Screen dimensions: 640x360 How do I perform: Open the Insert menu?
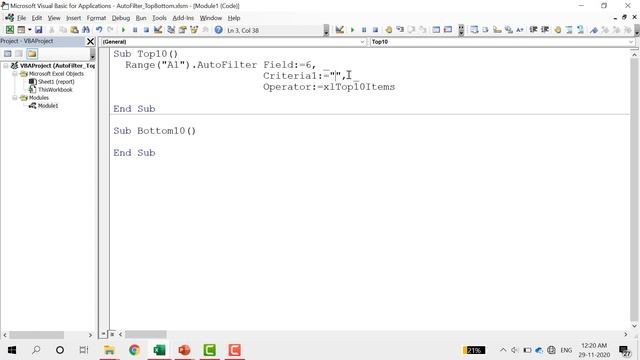tap(73, 18)
